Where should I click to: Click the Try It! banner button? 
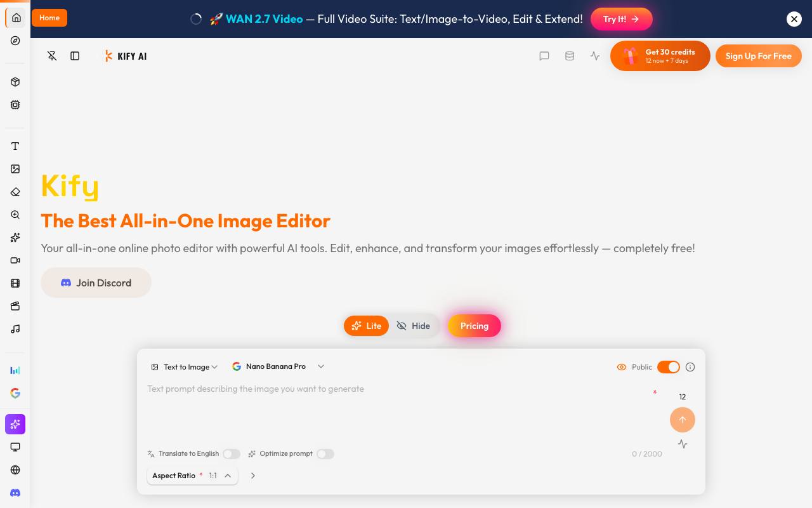(621, 19)
